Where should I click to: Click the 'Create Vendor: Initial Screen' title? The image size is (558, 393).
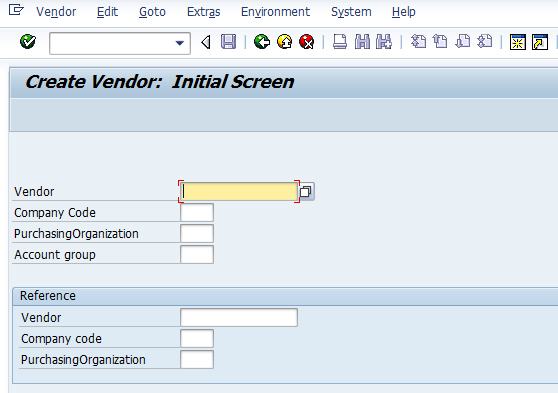(160, 82)
